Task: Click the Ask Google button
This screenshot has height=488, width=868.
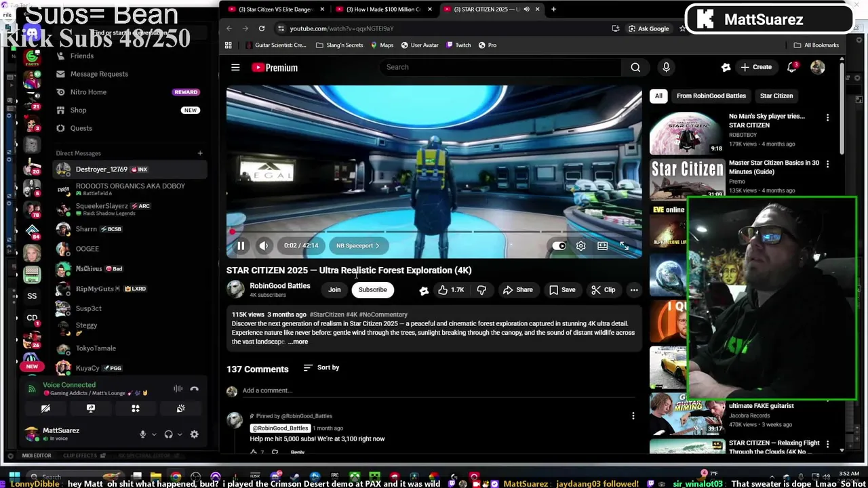Action: 649,28
